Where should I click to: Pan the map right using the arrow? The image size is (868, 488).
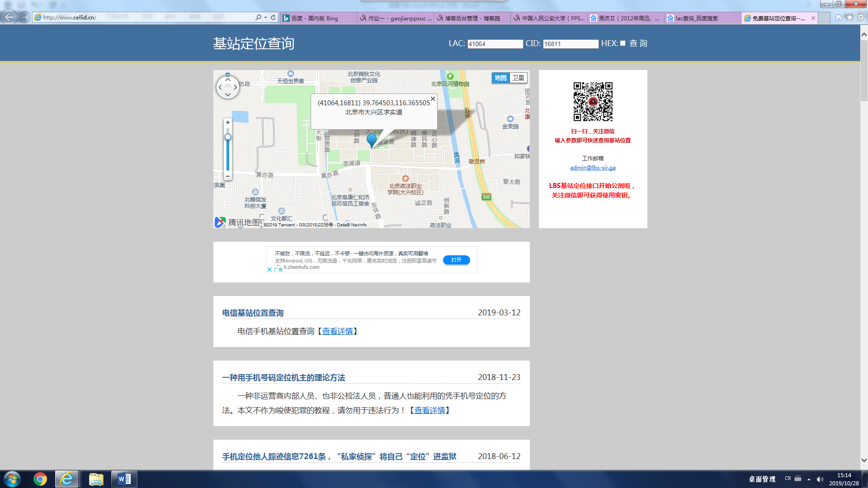pyautogui.click(x=236, y=87)
